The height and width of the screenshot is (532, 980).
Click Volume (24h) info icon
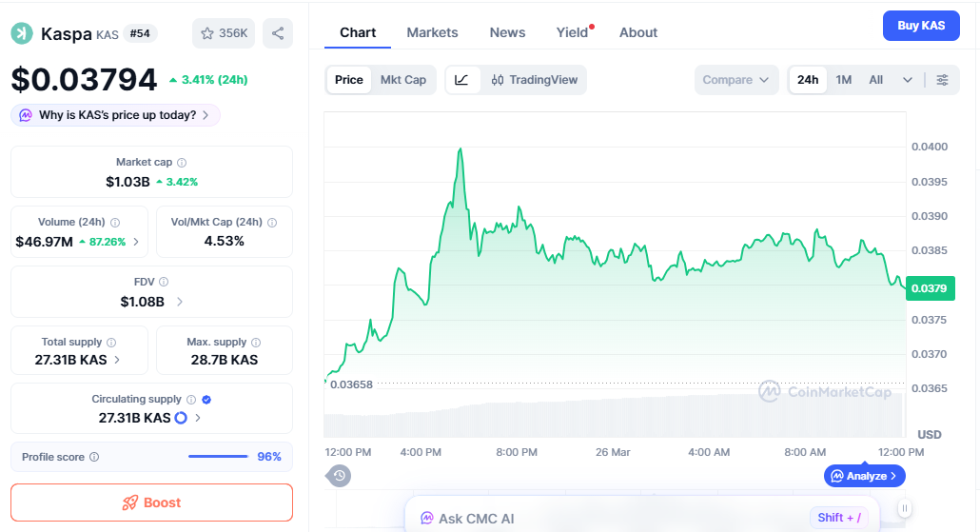coord(115,223)
